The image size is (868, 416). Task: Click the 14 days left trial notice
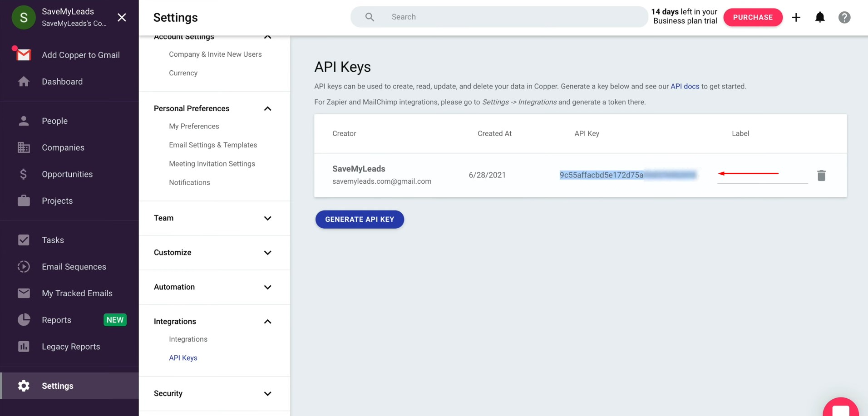point(685,16)
